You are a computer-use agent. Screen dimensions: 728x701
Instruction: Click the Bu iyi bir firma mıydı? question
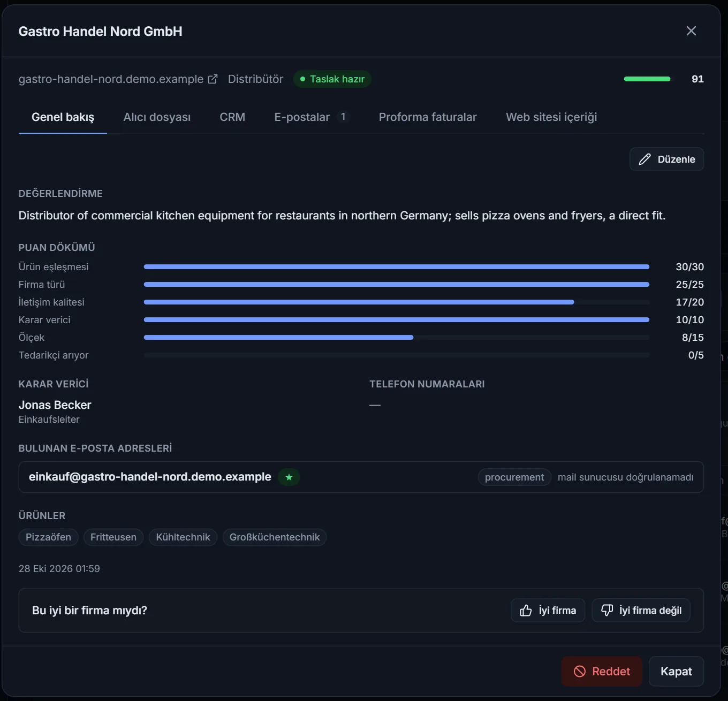[89, 611]
